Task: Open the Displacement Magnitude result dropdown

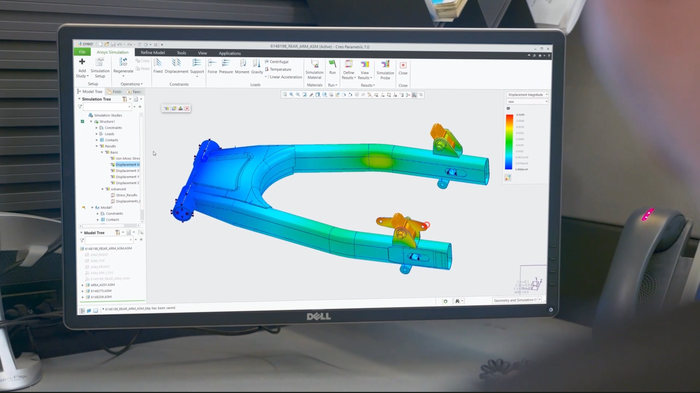Action: tap(527, 95)
